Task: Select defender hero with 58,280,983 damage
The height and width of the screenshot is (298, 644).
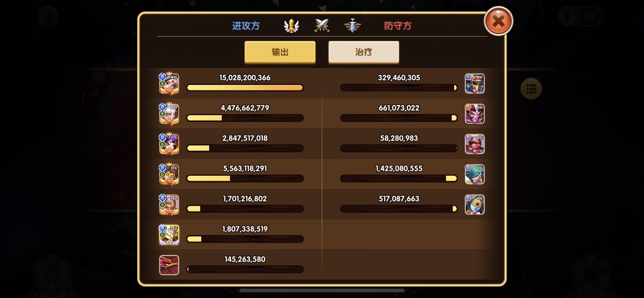Action: pos(475,144)
